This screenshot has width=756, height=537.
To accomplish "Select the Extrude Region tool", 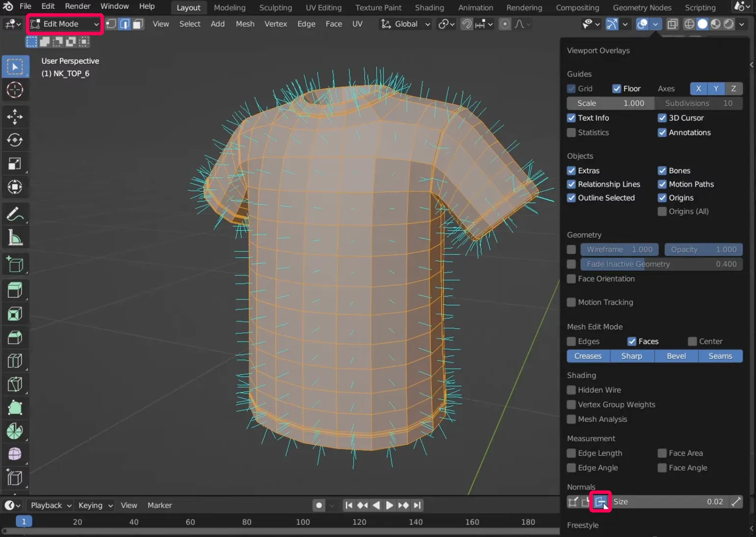I will point(15,291).
